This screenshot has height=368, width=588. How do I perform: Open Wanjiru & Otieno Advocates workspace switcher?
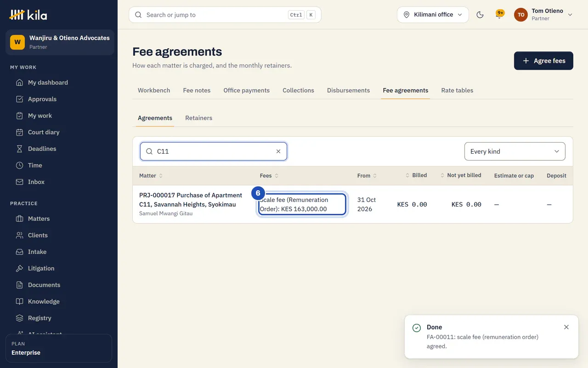click(60, 42)
